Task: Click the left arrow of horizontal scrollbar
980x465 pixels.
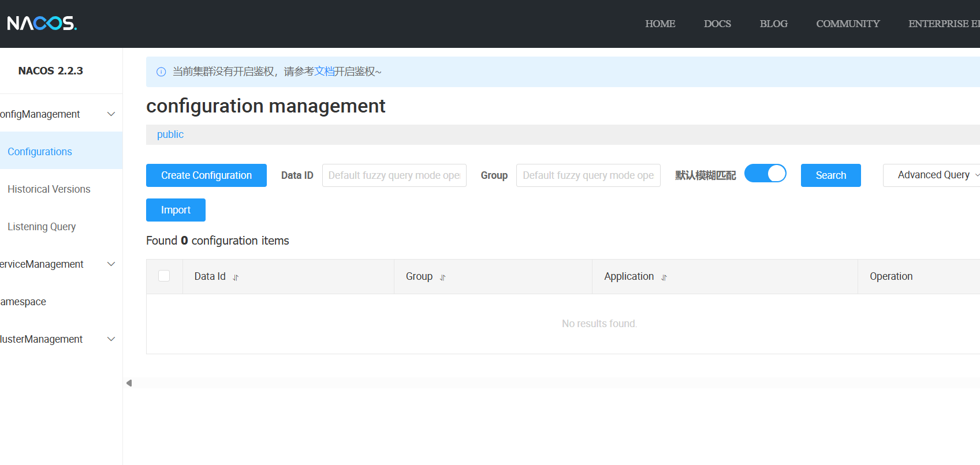Action: pyautogui.click(x=129, y=383)
